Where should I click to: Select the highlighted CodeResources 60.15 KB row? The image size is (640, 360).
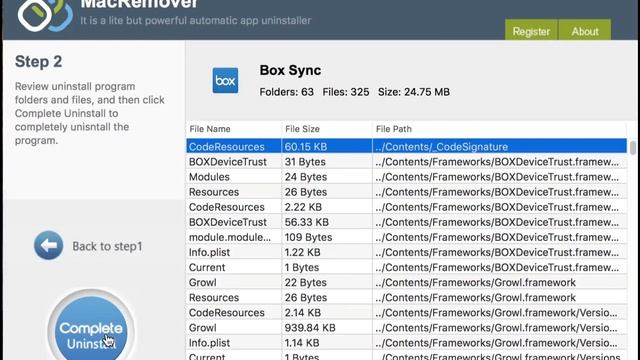click(x=407, y=146)
